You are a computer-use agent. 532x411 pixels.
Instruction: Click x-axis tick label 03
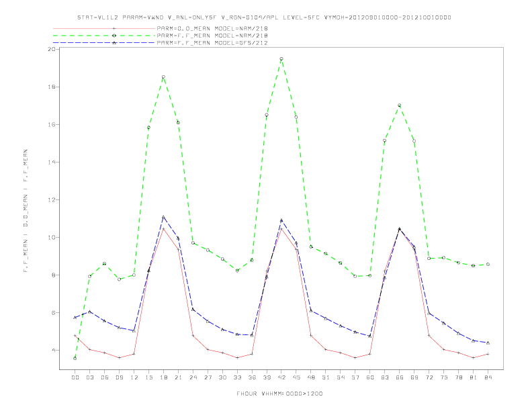89,377
